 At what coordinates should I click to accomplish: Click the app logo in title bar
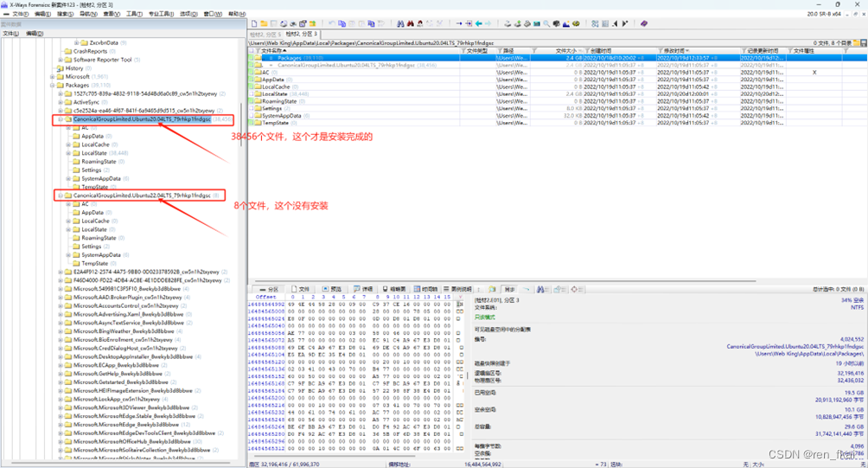[4, 4]
